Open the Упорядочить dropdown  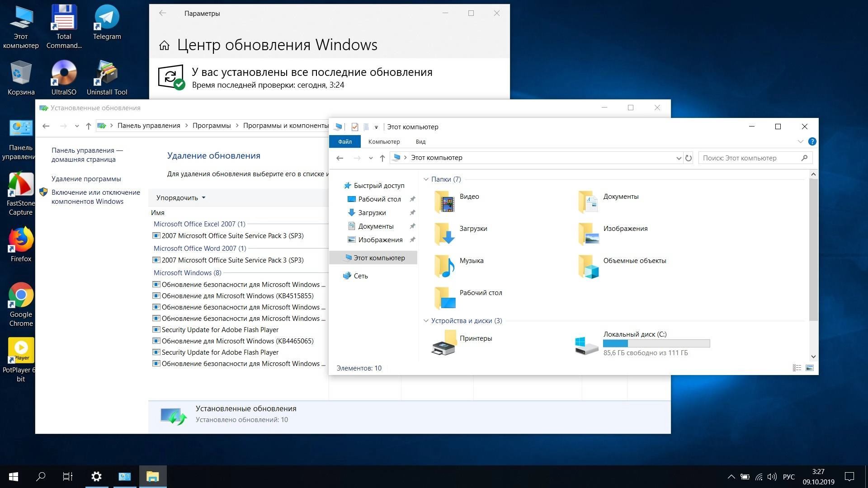pos(181,197)
